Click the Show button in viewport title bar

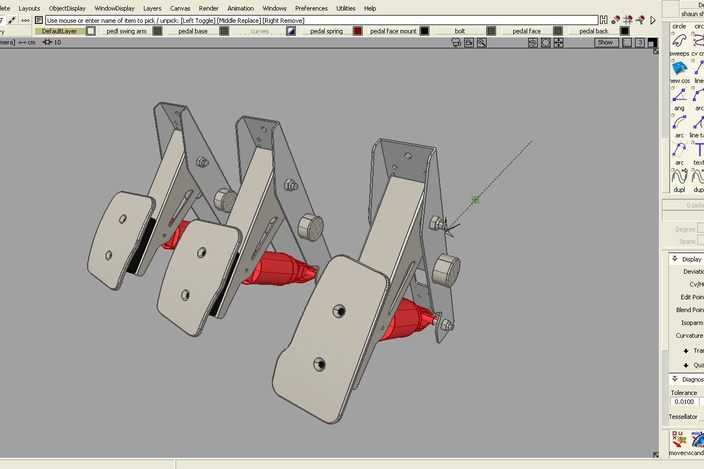[x=606, y=43]
